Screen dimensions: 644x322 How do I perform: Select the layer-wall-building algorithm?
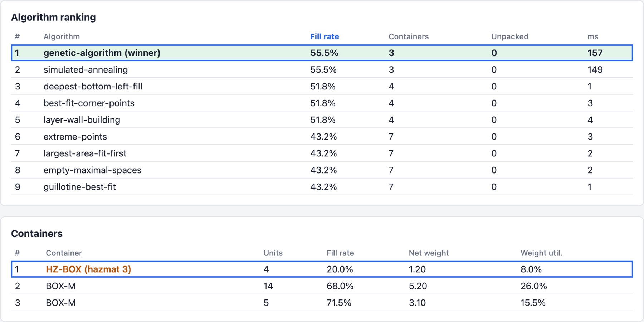[x=322, y=120]
